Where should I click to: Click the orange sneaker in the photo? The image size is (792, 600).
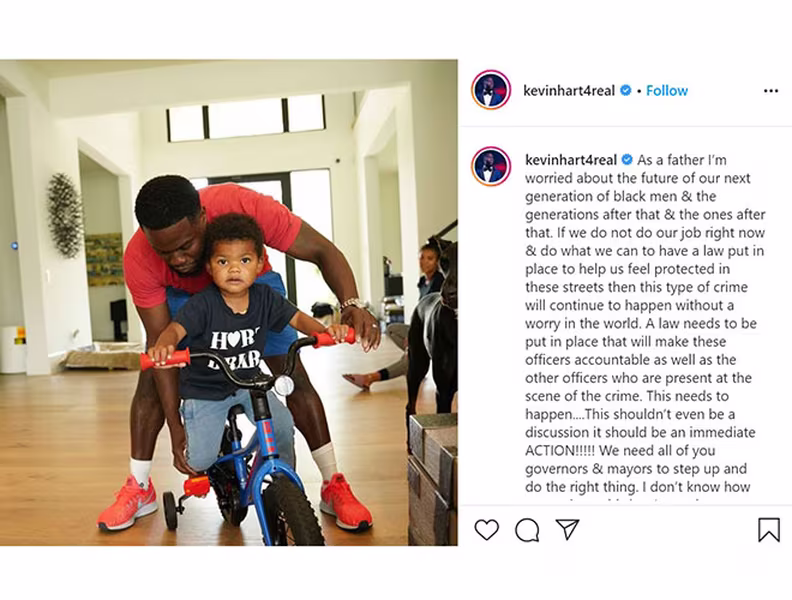click(x=127, y=503)
